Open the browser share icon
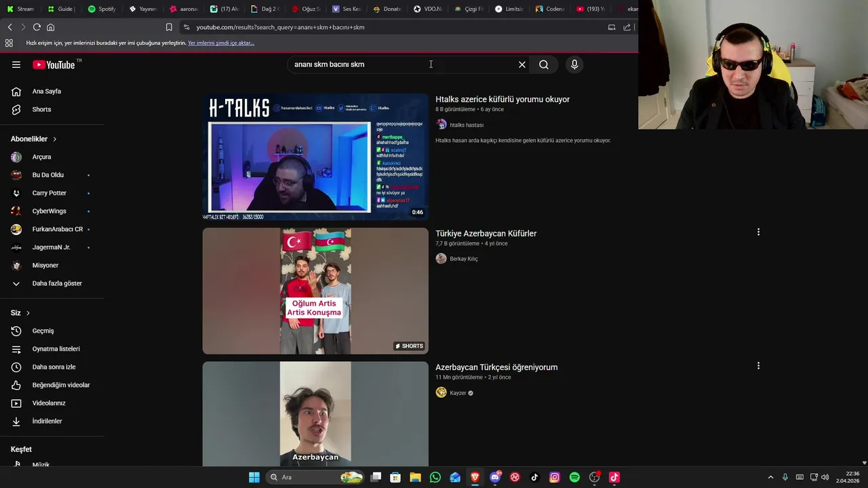 [x=627, y=27]
